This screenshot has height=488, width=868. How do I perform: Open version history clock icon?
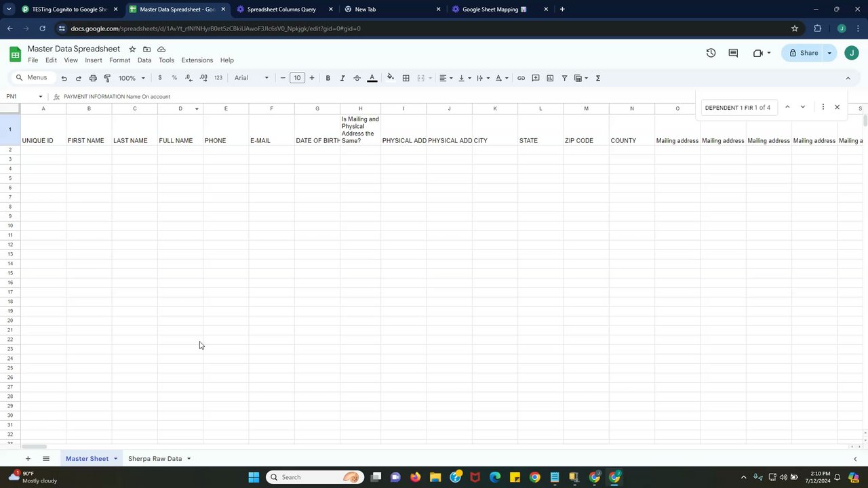[x=711, y=53]
